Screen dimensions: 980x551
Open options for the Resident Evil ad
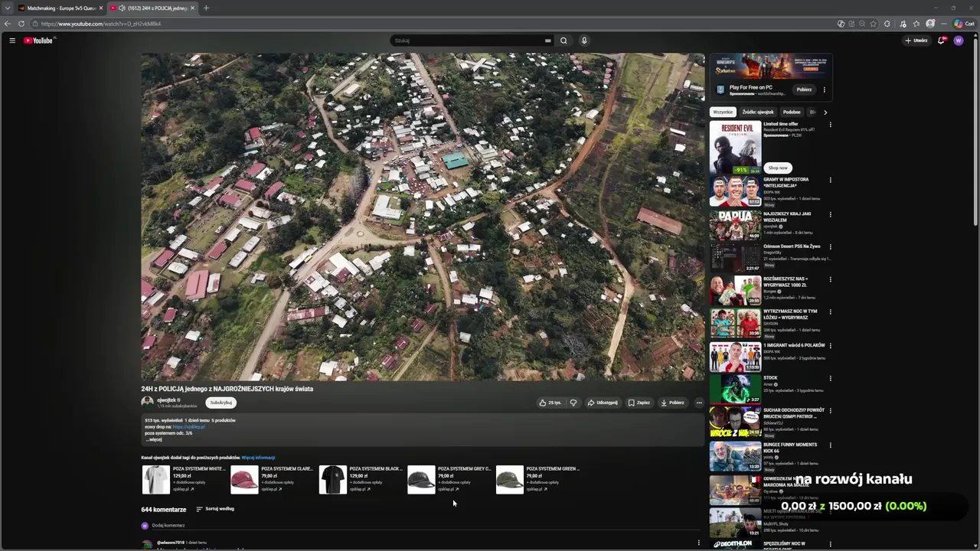tap(830, 125)
